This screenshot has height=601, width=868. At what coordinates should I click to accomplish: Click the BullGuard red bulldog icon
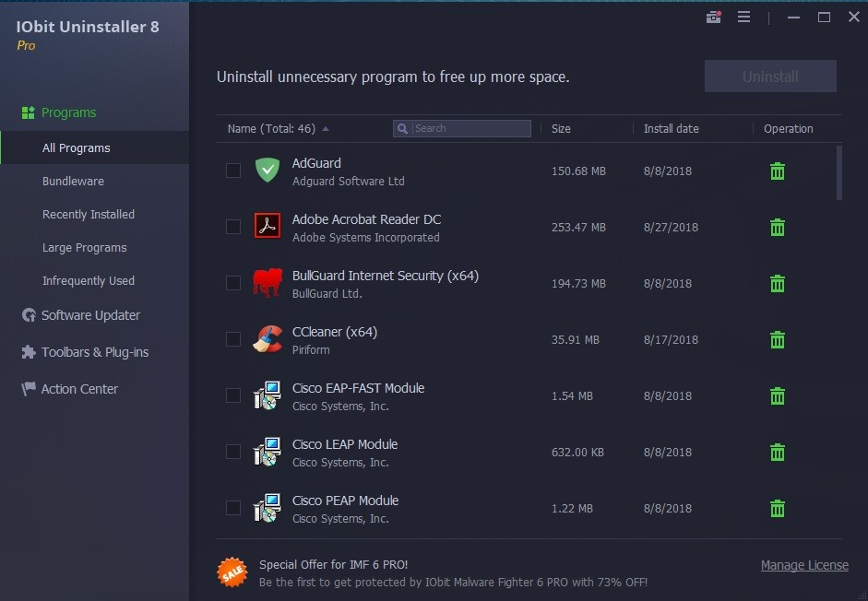pos(268,282)
